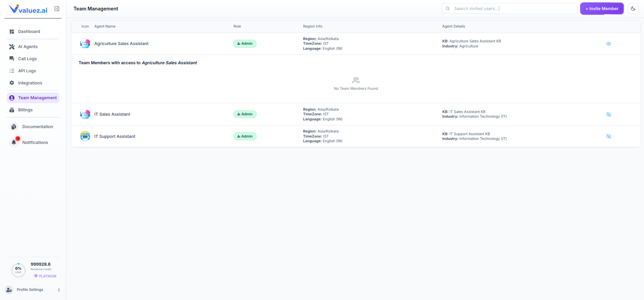Screen dimensions: 644x300
Task: Click the No Team Members Found message
Action: click(x=356, y=89)
